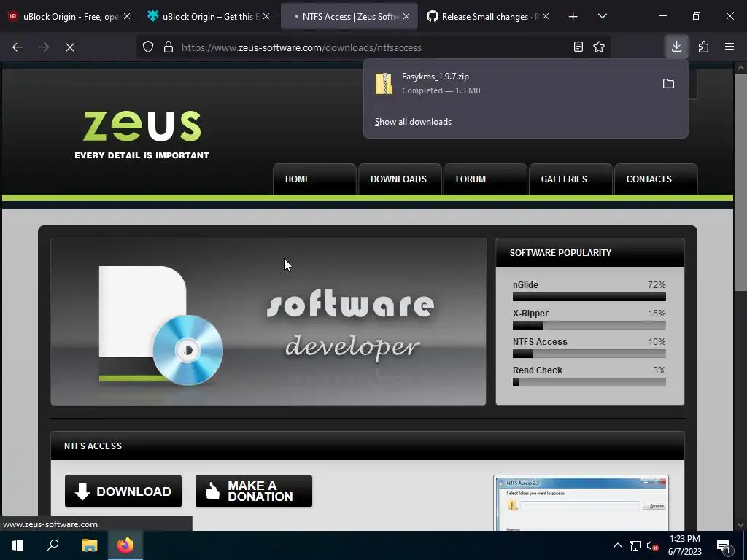The image size is (747, 560).
Task: Open File Explorer from the taskbar
Action: [x=89, y=545]
